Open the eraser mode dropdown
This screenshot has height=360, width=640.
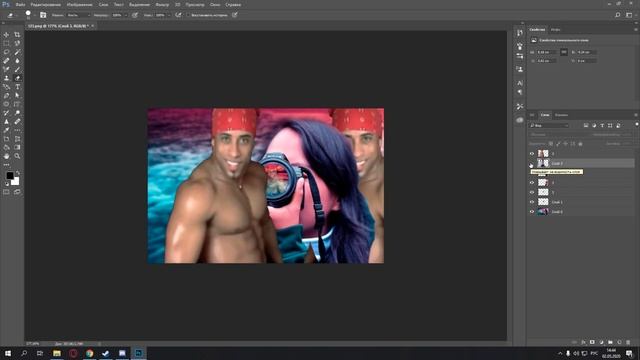point(78,15)
